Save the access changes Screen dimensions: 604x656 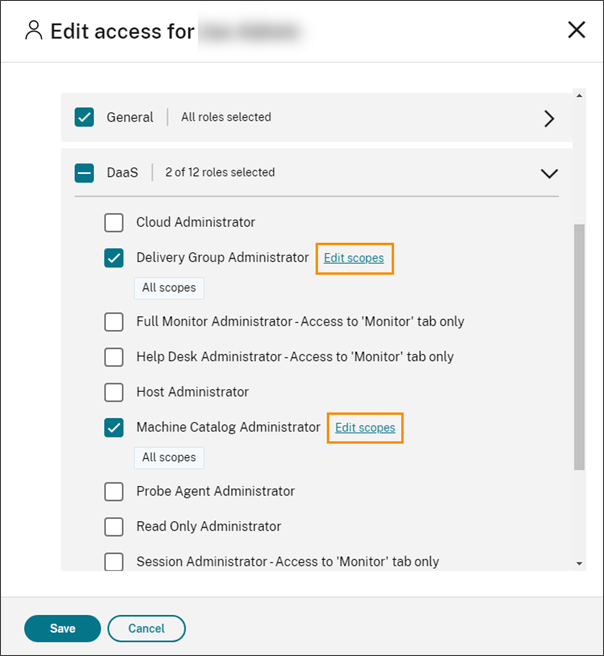(62, 628)
